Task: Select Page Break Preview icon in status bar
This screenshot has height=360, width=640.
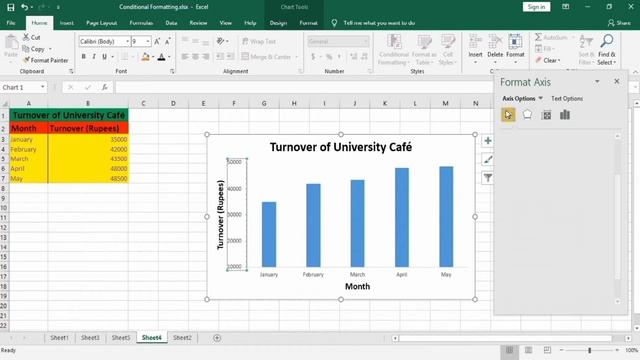Action: click(547, 350)
